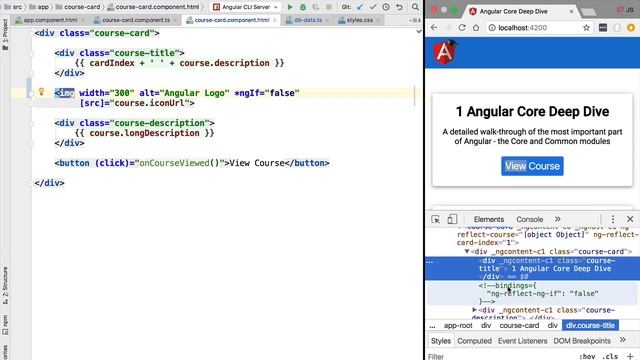Open the styles.css editor tab

(x=359, y=20)
